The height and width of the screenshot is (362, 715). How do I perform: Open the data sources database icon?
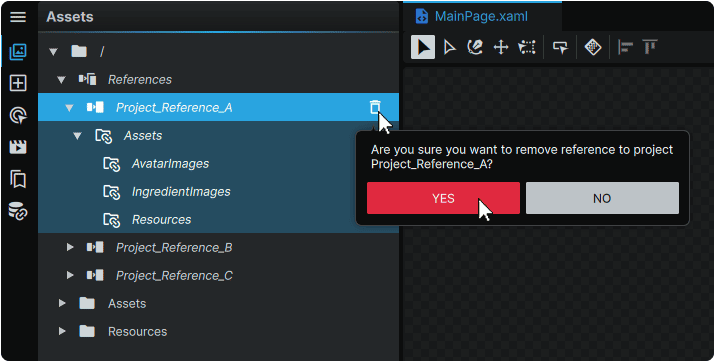coord(18,211)
